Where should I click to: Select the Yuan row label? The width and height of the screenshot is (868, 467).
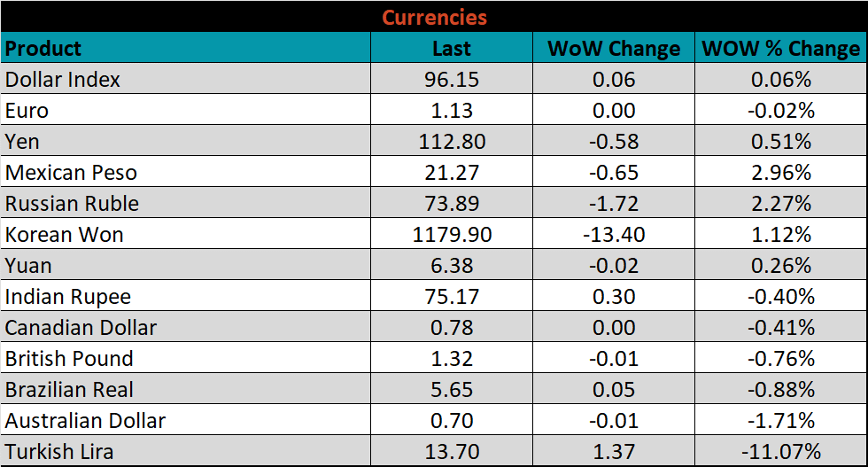click(x=28, y=266)
